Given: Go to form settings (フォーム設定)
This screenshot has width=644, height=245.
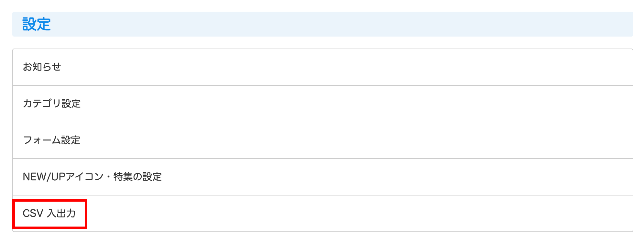Looking at the screenshot, I should (x=51, y=140).
